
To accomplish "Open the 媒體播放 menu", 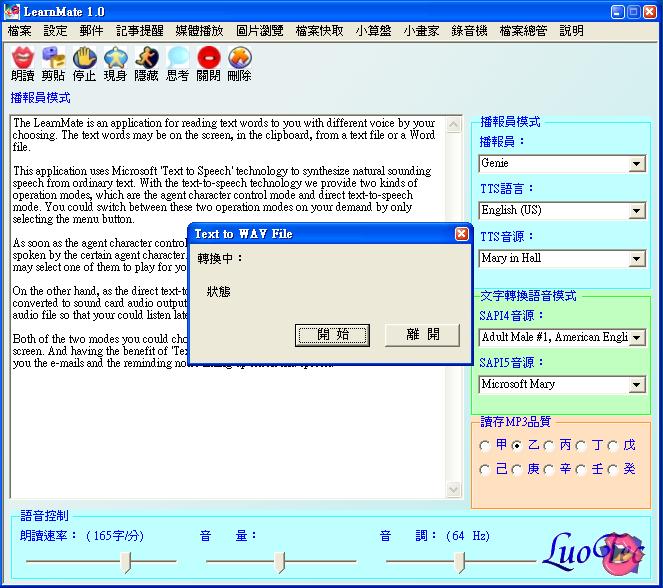I will (x=199, y=31).
